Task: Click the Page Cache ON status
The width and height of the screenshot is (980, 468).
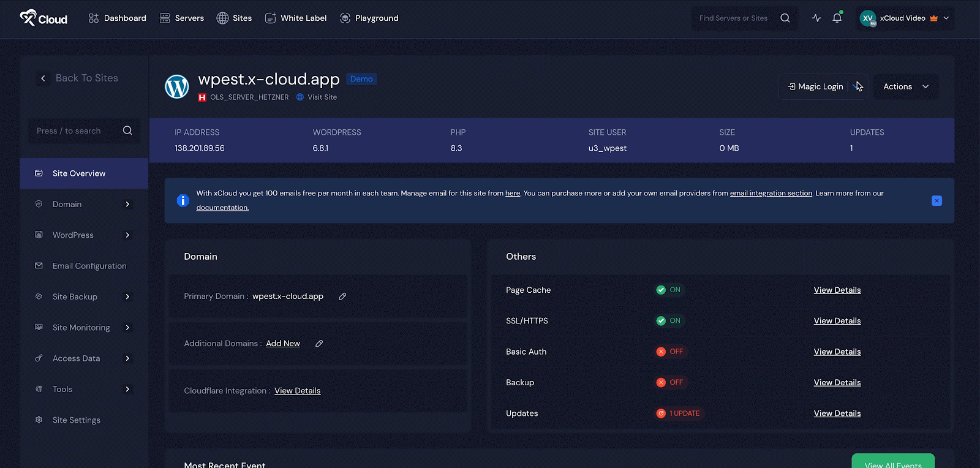Action: [x=668, y=290]
